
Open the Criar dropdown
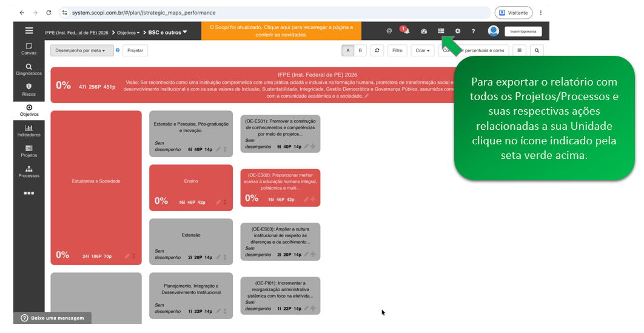tap(422, 50)
